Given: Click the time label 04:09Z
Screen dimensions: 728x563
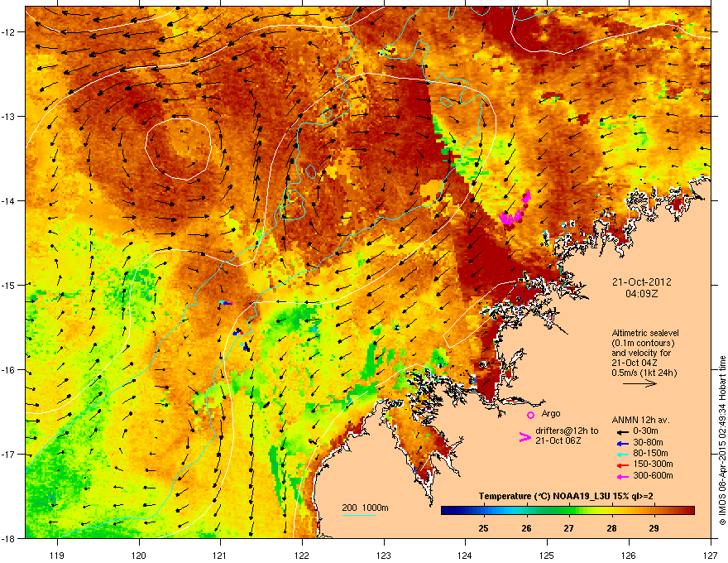Looking at the screenshot, I should [641, 294].
